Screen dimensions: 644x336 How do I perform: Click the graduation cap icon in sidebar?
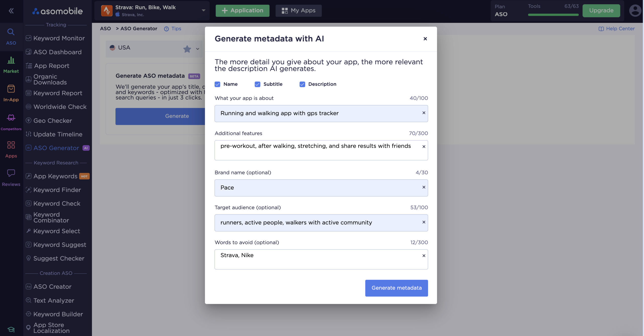[x=11, y=329]
